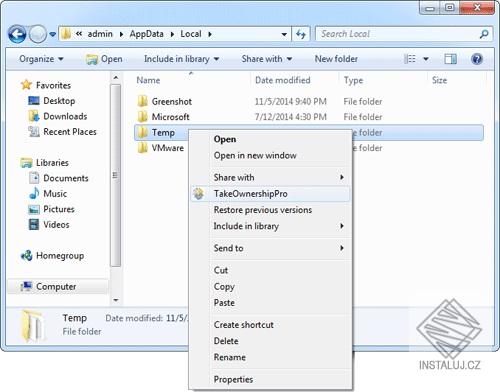Click the Change your view icon

(x=410, y=59)
